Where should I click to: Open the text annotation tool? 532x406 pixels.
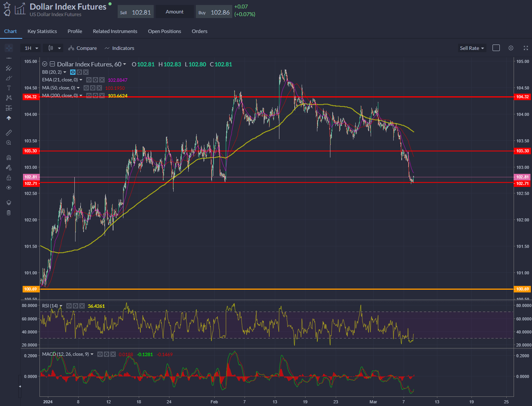(9, 87)
